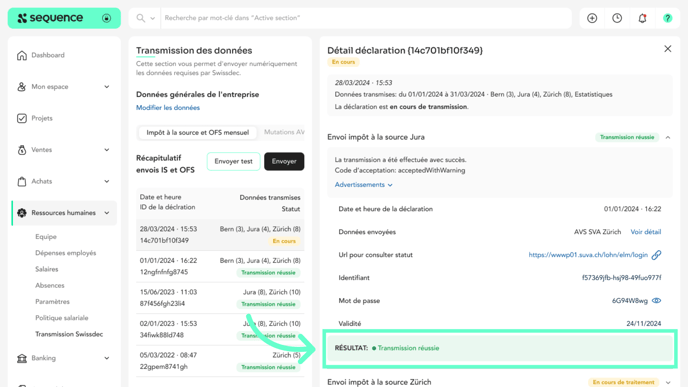Close the Détail déclaration panel

pyautogui.click(x=667, y=49)
